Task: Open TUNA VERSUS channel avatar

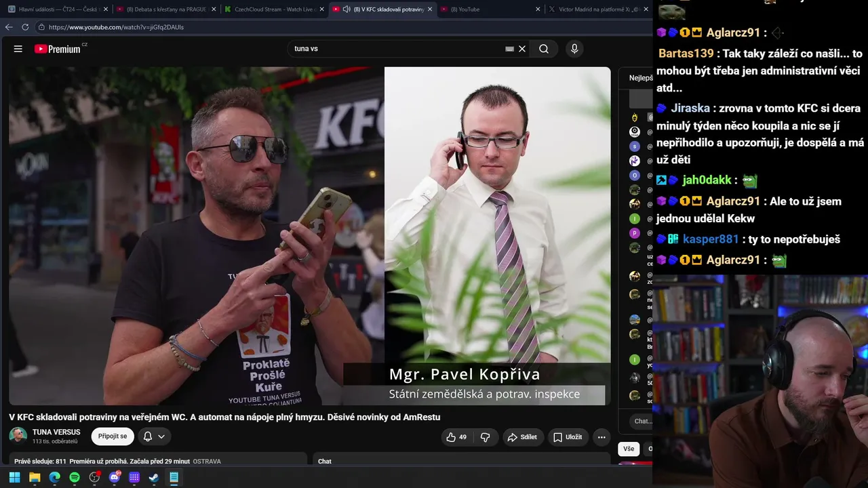Action: [18, 435]
